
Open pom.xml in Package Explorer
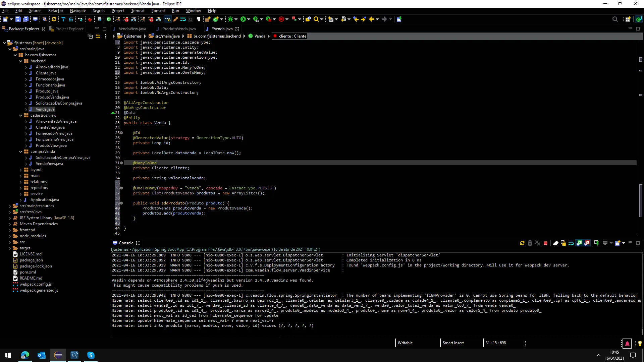click(28, 272)
